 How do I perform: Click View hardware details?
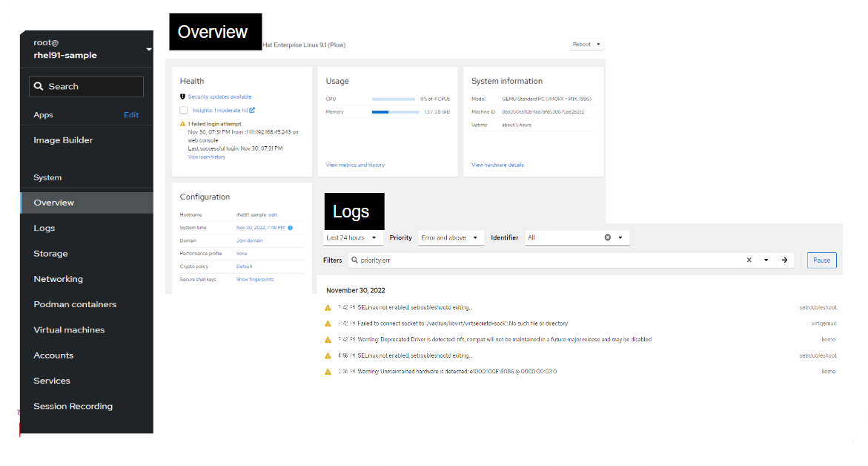pos(497,165)
